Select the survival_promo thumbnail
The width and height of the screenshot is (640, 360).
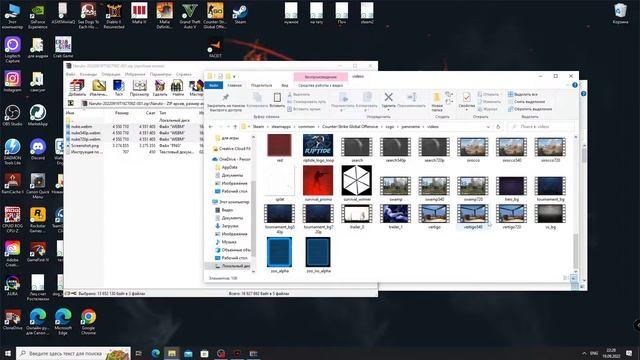click(318, 183)
